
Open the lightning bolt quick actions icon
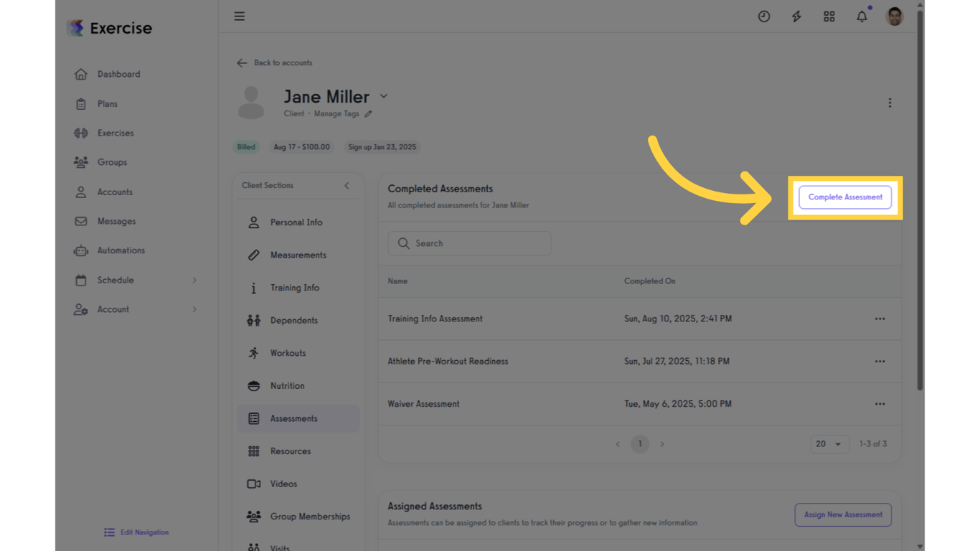(x=796, y=17)
